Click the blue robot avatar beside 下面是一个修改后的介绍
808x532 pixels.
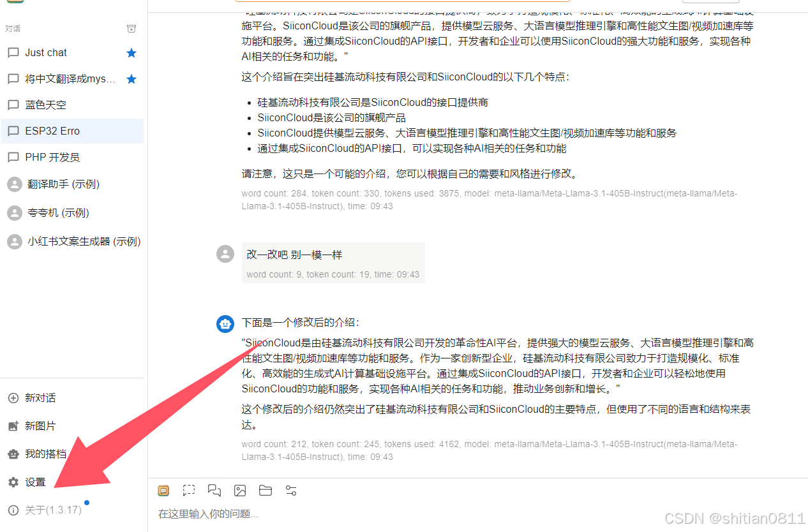(x=225, y=323)
